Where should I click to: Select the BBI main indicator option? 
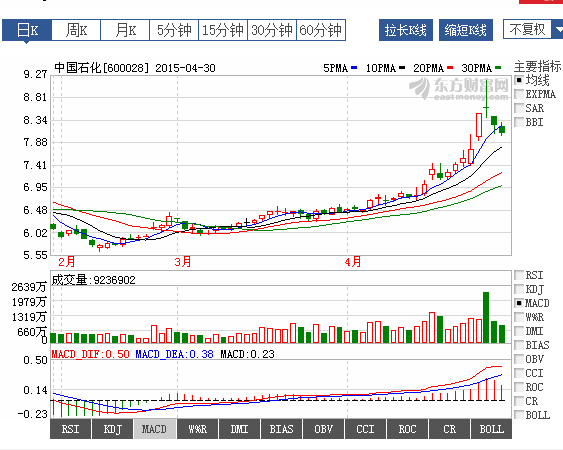tap(529, 122)
